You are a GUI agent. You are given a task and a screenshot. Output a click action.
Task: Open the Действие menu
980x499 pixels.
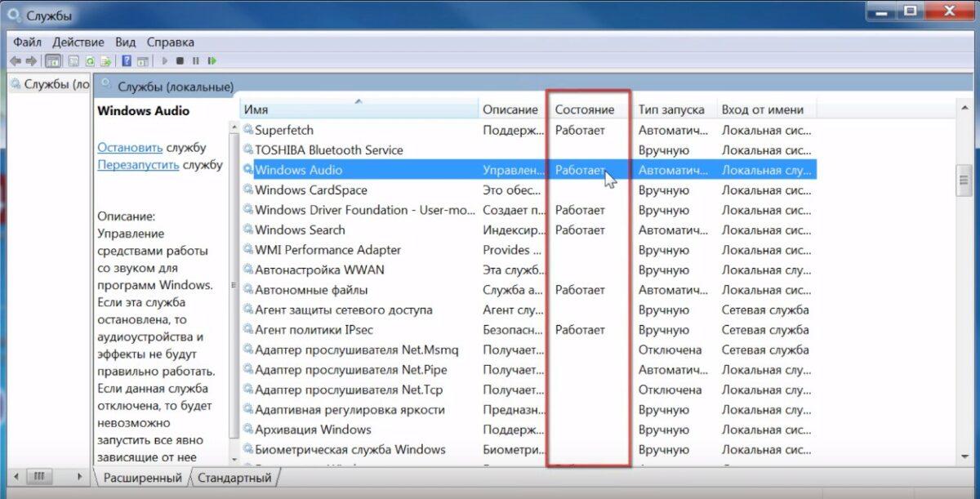point(78,42)
